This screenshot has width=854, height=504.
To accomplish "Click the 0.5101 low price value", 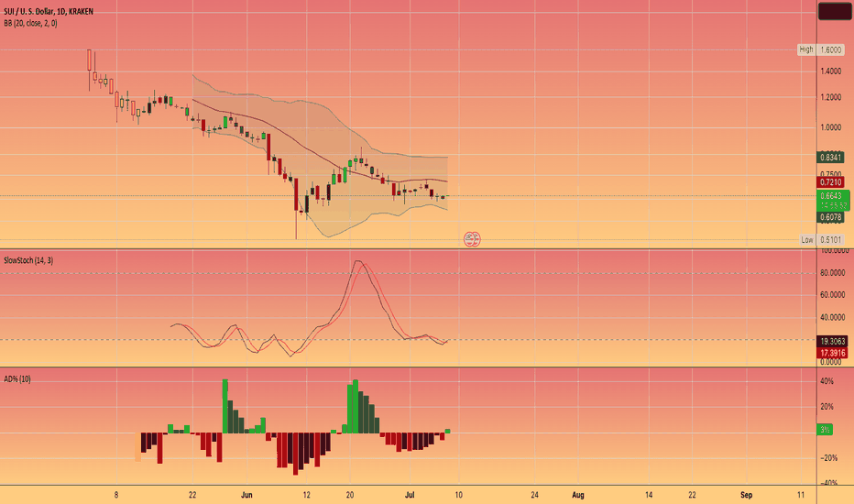I will coord(831,240).
